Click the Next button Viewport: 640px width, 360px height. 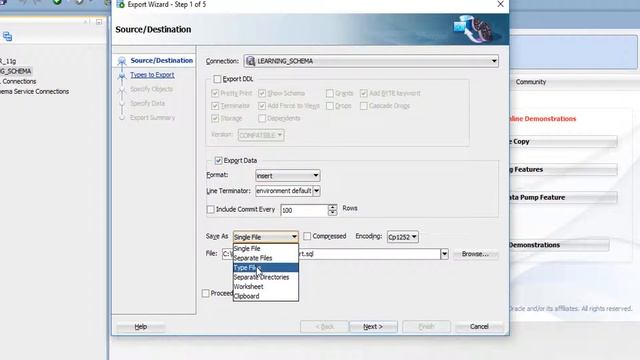tap(373, 327)
